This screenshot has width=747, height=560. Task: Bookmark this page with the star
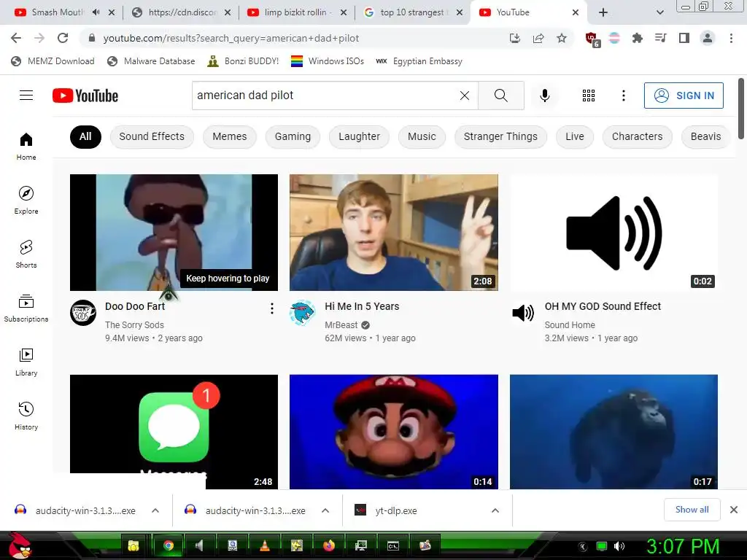click(562, 38)
